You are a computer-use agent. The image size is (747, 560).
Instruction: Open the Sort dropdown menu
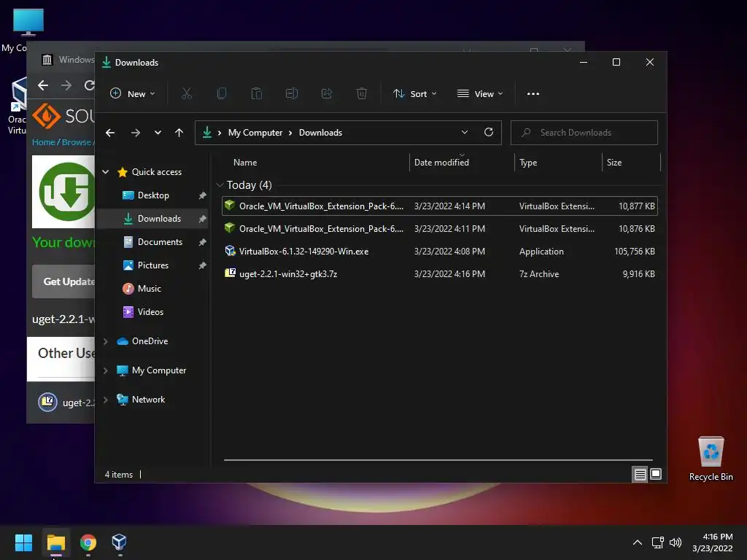click(x=414, y=94)
